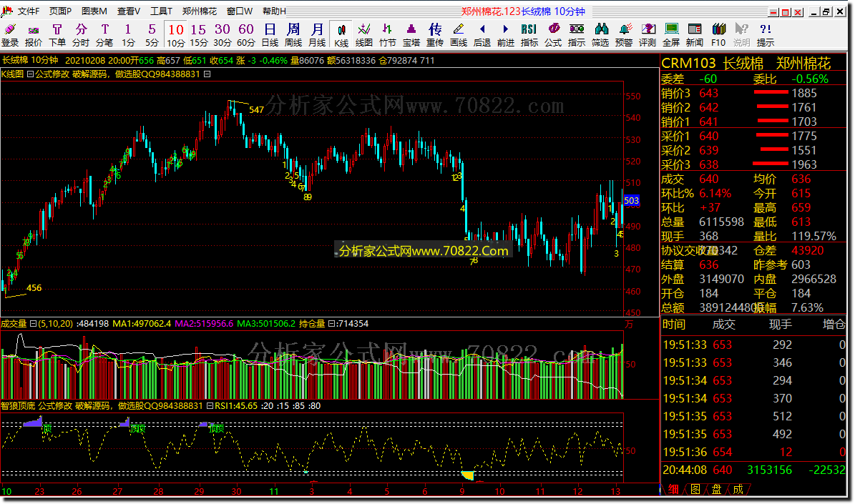Collapse the box next to 成交量 label

click(x=33, y=324)
